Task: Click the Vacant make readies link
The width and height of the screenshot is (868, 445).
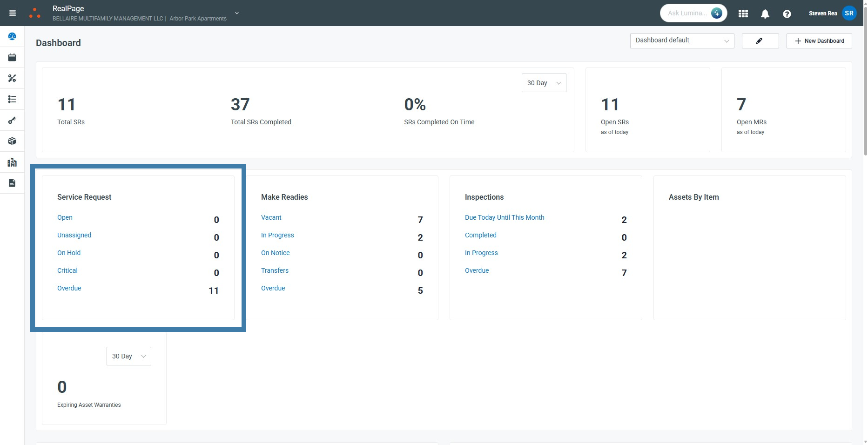Action: tap(271, 217)
